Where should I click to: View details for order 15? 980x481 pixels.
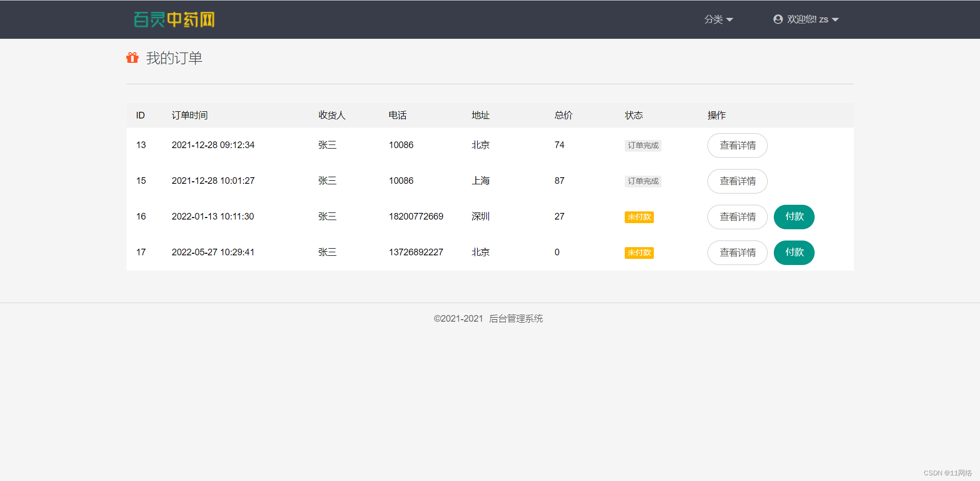pos(737,181)
